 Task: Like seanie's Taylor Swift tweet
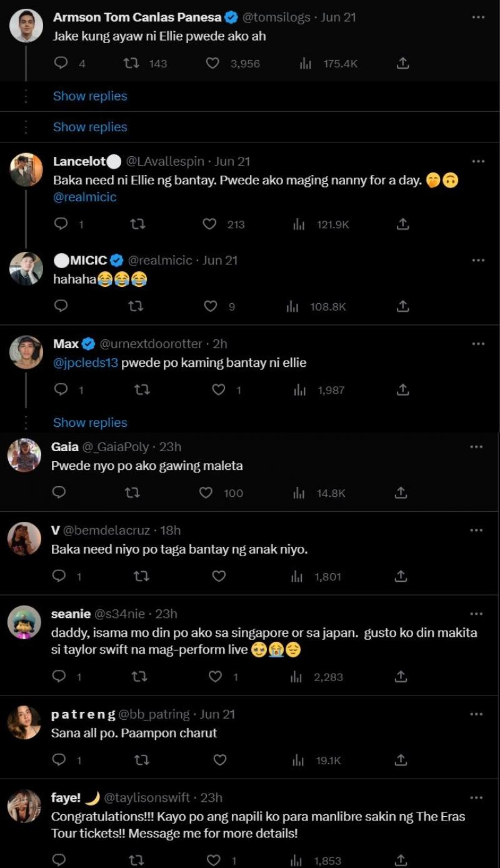[216, 677]
